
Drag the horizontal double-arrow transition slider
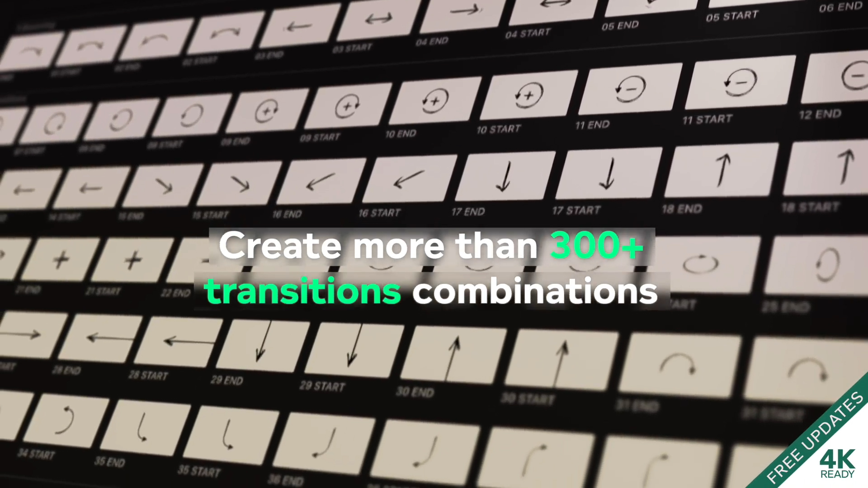click(379, 17)
